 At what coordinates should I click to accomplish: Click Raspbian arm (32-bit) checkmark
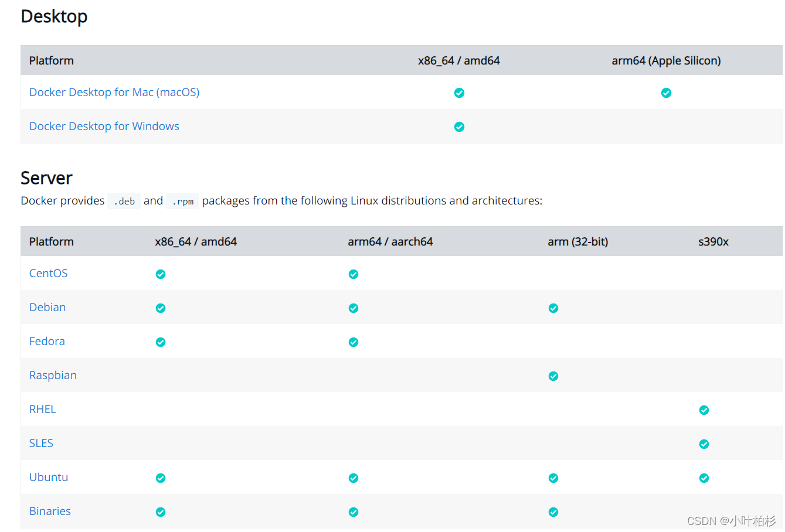[553, 376]
